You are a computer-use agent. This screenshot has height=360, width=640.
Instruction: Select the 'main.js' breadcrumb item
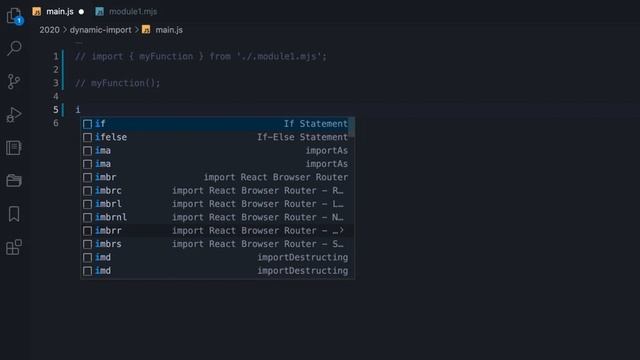[169, 30]
